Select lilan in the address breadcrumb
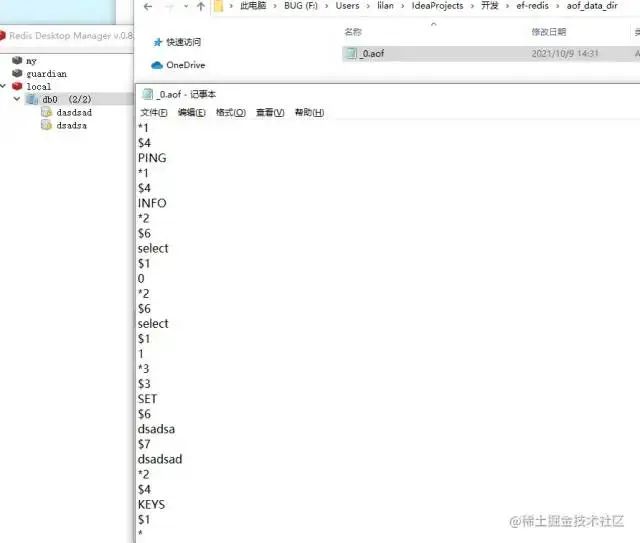 pyautogui.click(x=385, y=6)
